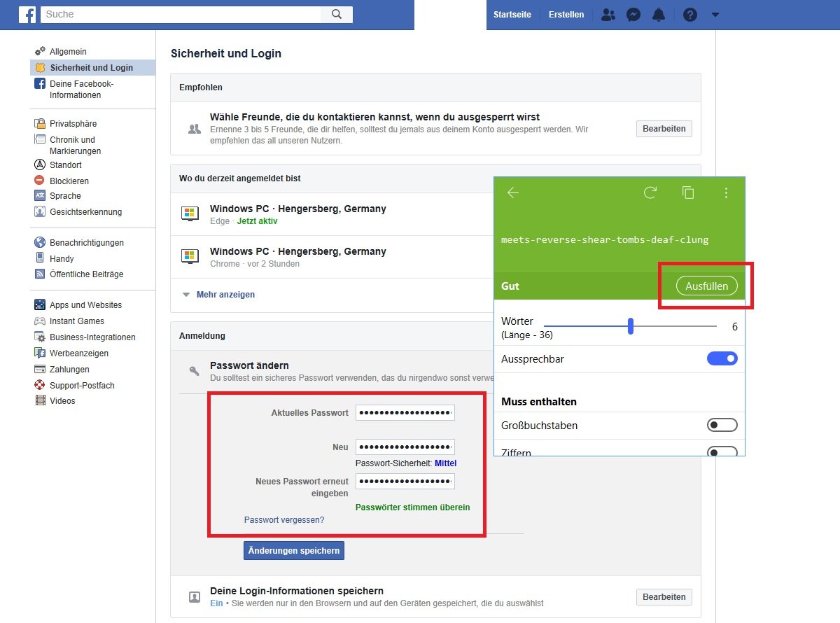The width and height of the screenshot is (840, 623).
Task: Click Änderungen speichern button
Action: coord(294,550)
